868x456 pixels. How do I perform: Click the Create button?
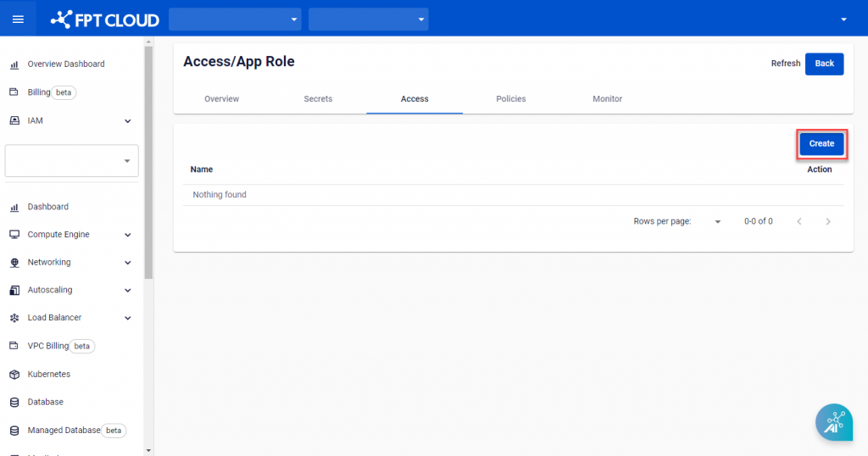point(821,144)
